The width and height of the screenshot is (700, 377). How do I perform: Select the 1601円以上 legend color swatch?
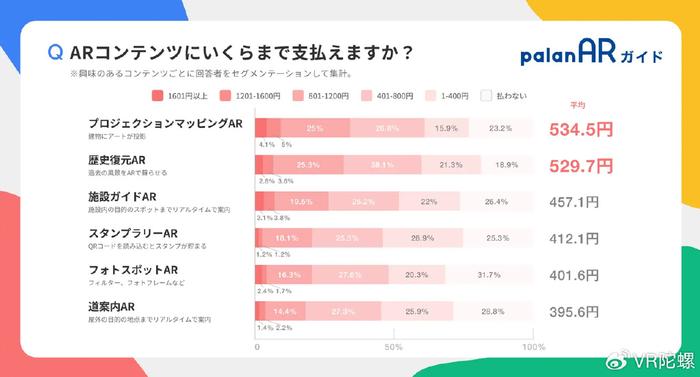point(157,96)
